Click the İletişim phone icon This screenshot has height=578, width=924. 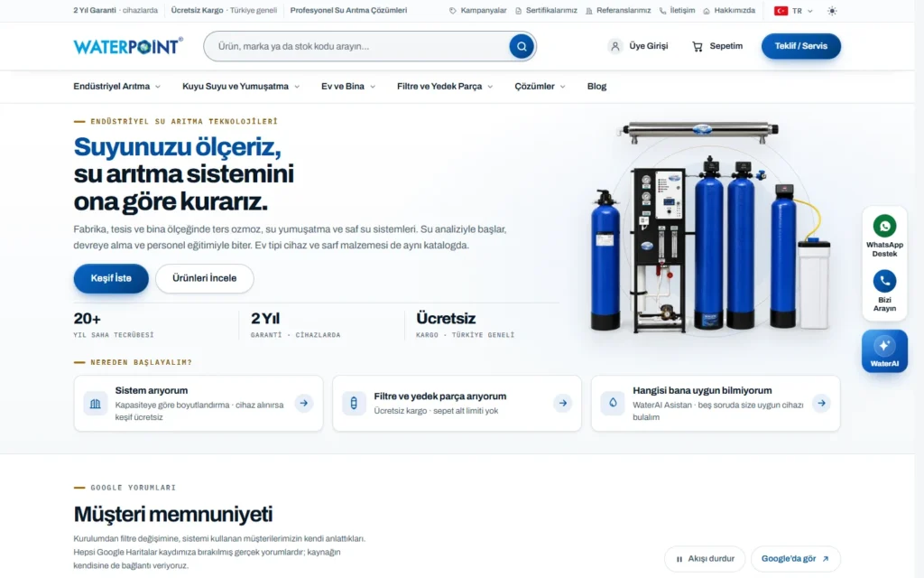(662, 11)
